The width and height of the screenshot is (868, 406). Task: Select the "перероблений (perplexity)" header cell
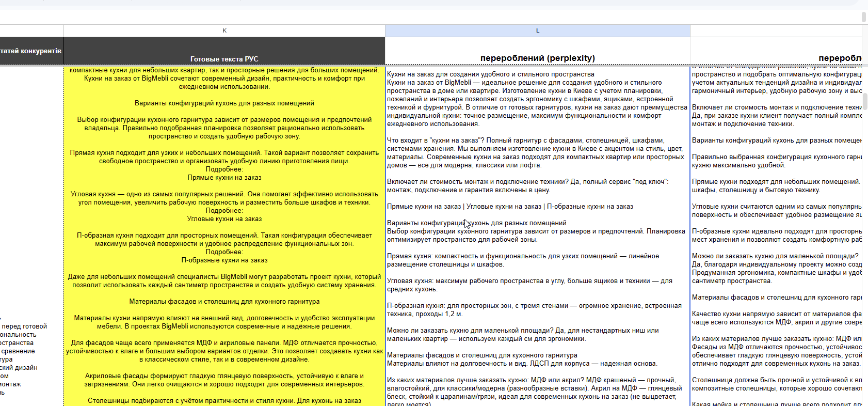tap(538, 51)
